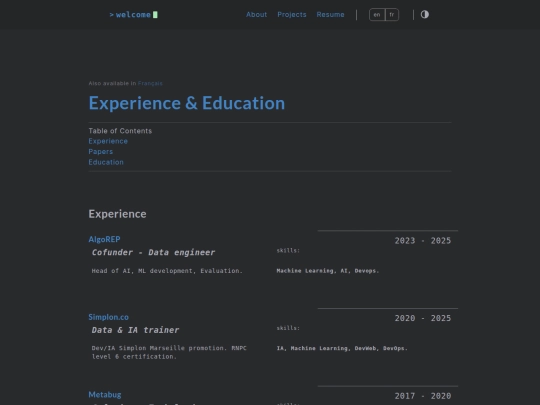Image resolution: width=540 pixels, height=405 pixels.
Task: Click the Cofunder - Data engineer title
Action: point(153,252)
